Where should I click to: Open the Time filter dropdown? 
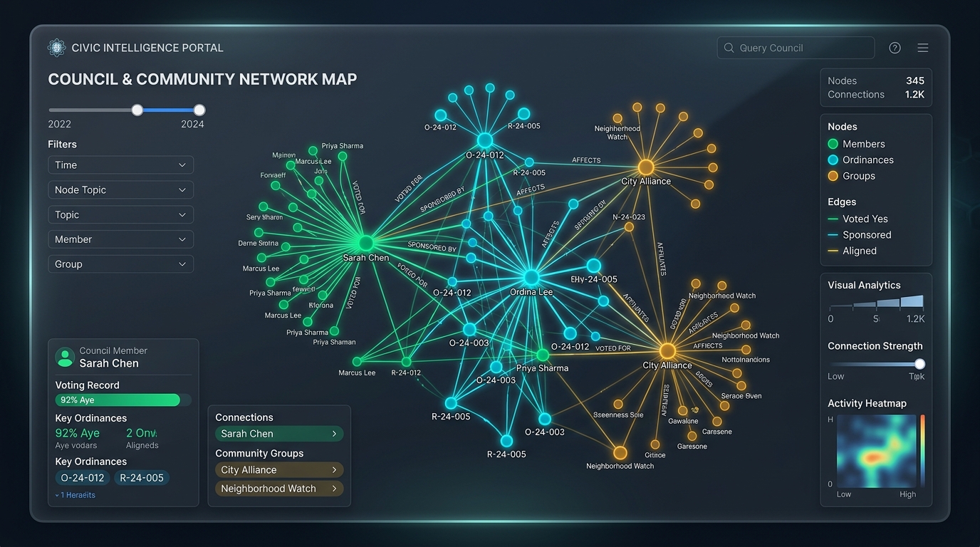(x=120, y=165)
